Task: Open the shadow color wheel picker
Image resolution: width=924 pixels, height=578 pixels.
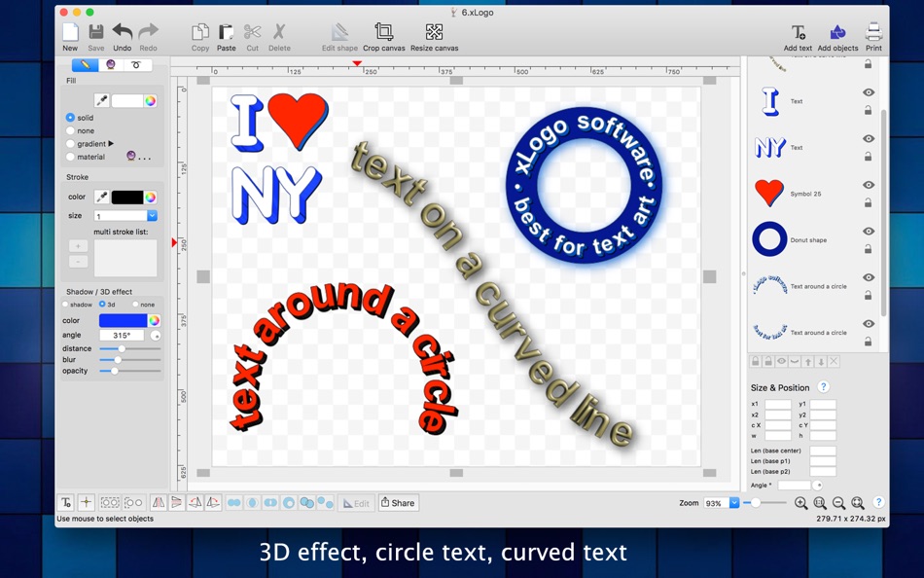Action: point(154,320)
